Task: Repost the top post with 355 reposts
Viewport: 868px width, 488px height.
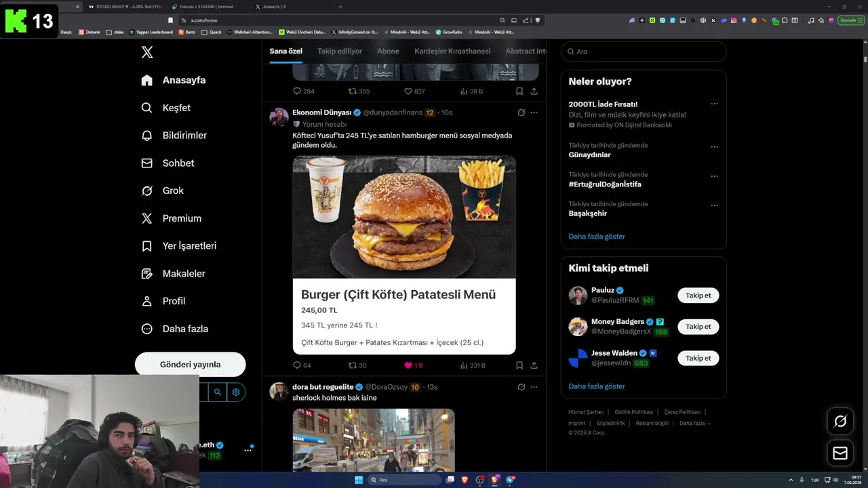Action: [x=359, y=91]
